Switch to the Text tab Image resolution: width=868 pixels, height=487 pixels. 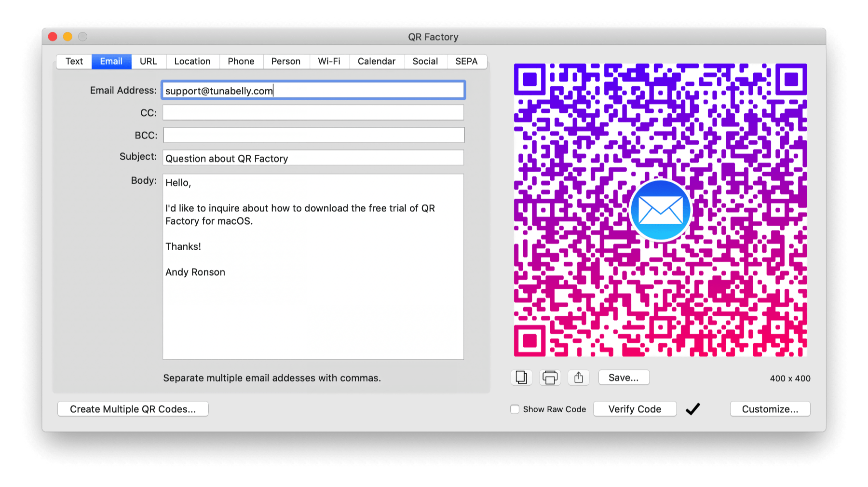tap(74, 61)
